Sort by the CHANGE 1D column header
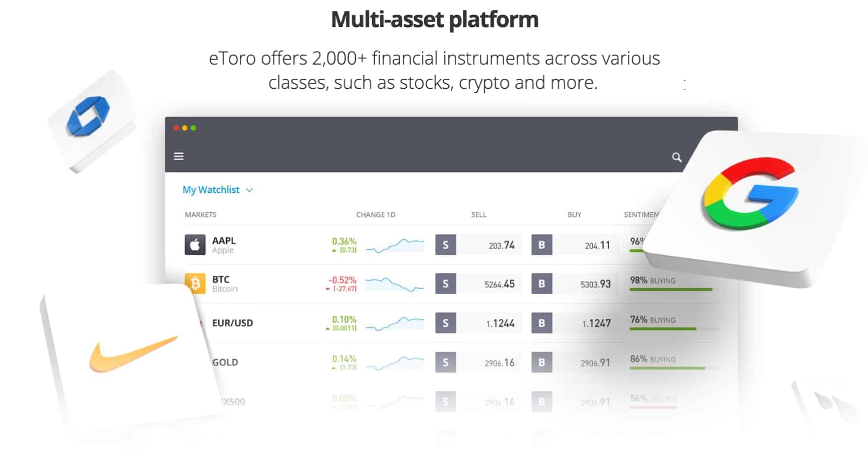Image resolution: width=868 pixels, height=451 pixels. pyautogui.click(x=375, y=214)
